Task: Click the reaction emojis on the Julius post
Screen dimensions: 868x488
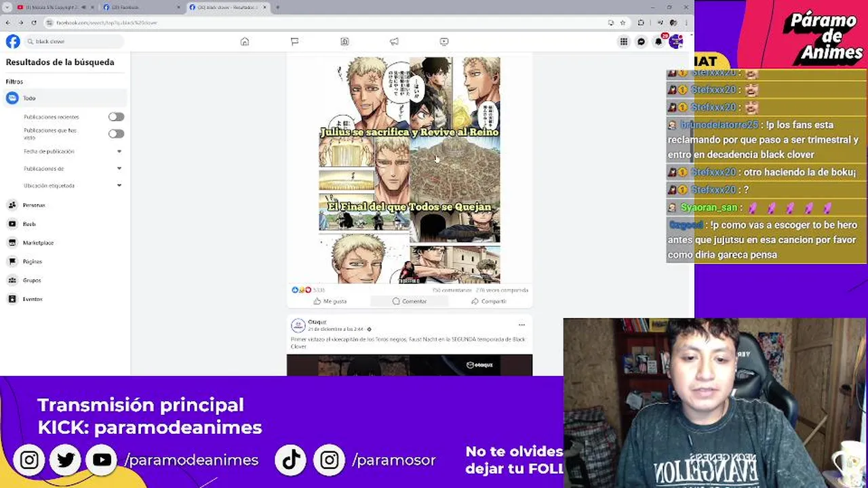Action: pyautogui.click(x=301, y=290)
